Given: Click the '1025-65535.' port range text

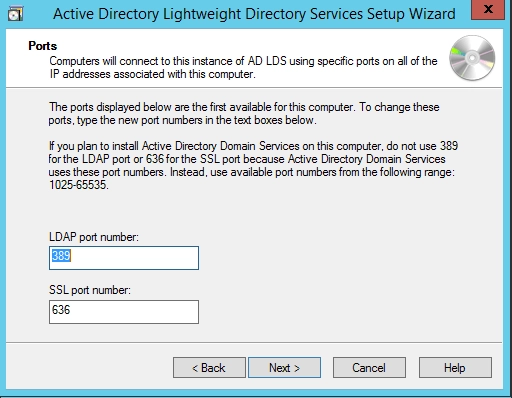Looking at the screenshot, I should click(79, 185).
